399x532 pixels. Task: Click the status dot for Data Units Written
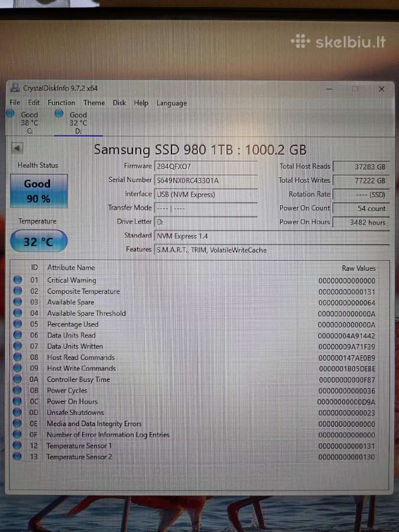(18, 346)
